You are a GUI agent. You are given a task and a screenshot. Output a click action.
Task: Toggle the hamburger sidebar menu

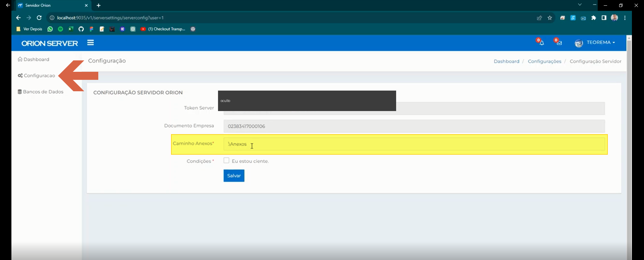point(91,43)
